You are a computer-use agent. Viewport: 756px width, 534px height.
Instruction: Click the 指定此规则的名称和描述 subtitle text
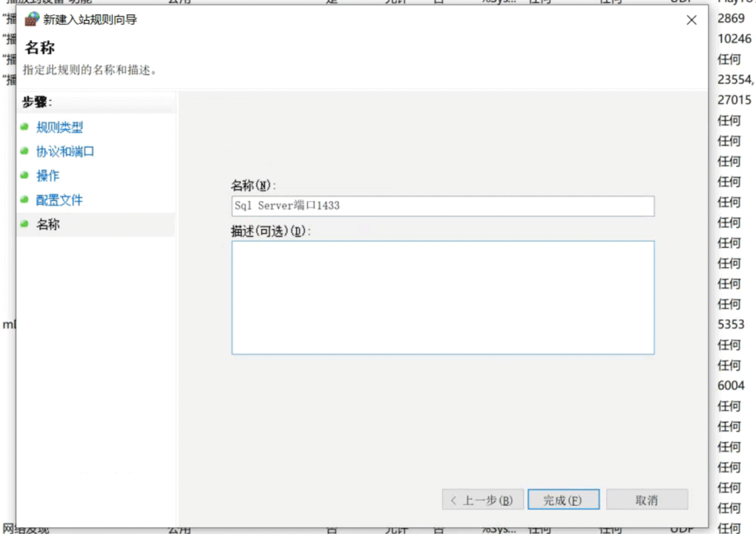pos(90,70)
